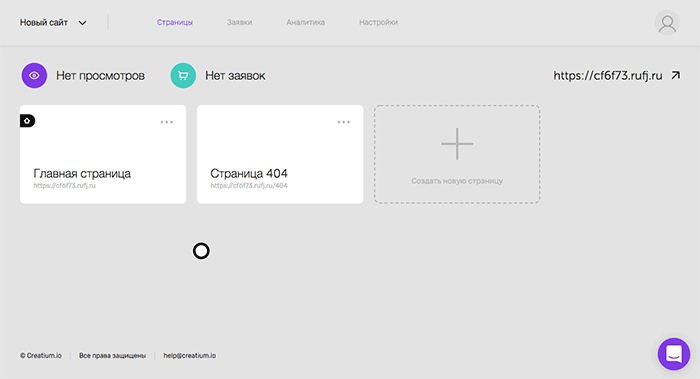The height and width of the screenshot is (379, 700).
Task: Click the help@creatium.io email link
Action: [190, 355]
